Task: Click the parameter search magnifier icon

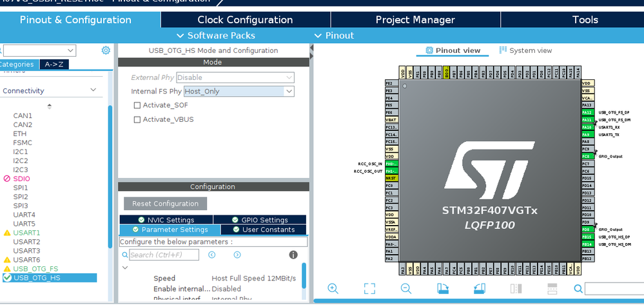Action: point(125,255)
